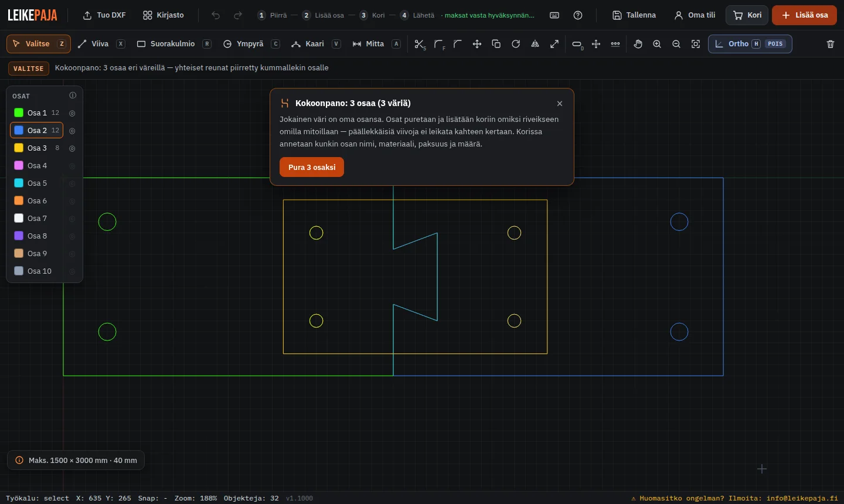Screen dimensions: 844x504
Task: Click the circular pattern icon
Action: pyautogui.click(x=596, y=44)
